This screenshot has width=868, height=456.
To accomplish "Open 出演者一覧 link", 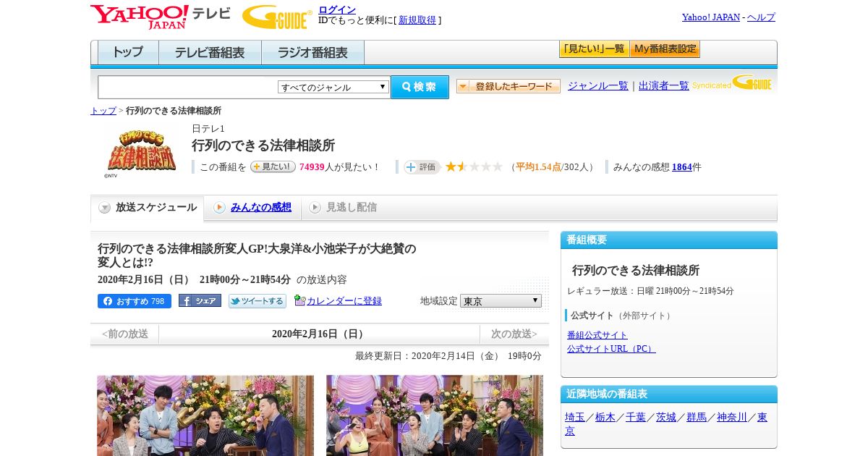I will pos(664,85).
